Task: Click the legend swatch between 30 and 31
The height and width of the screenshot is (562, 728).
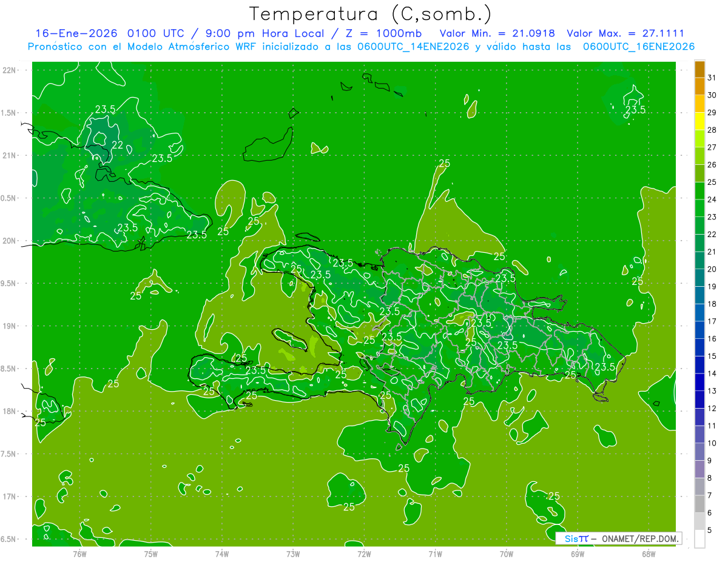Action: 699,87
